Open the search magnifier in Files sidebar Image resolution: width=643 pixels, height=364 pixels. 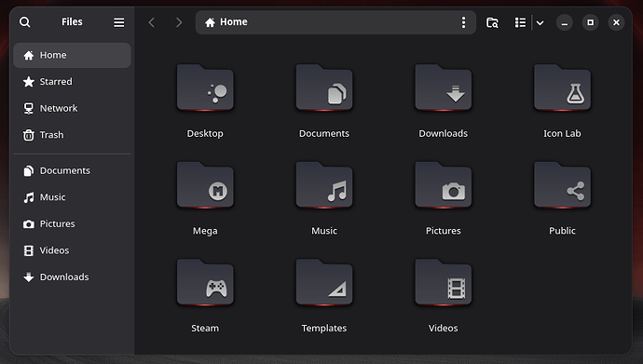tap(24, 22)
